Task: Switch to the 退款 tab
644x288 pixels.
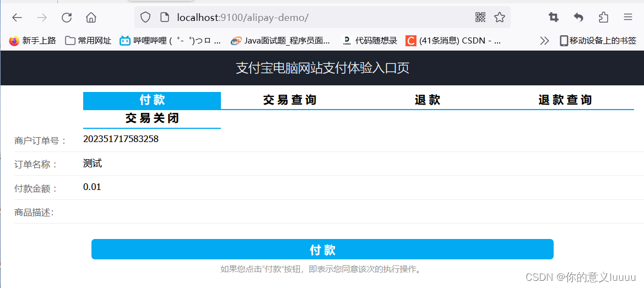Action: (427, 101)
